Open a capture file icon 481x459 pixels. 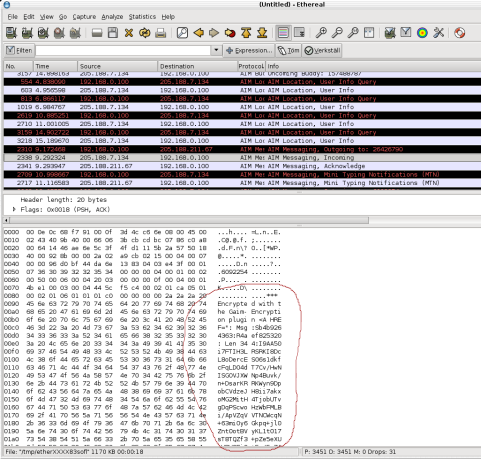(97, 33)
